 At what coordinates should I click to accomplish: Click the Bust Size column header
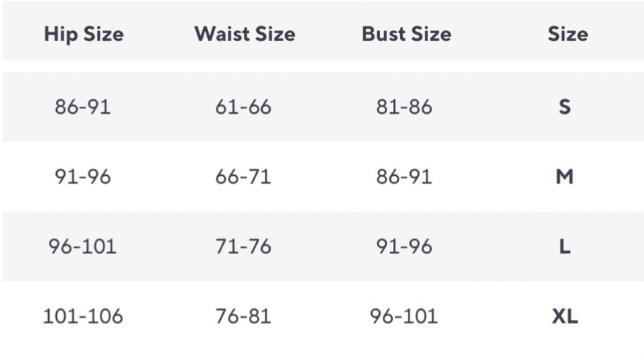pos(407,34)
